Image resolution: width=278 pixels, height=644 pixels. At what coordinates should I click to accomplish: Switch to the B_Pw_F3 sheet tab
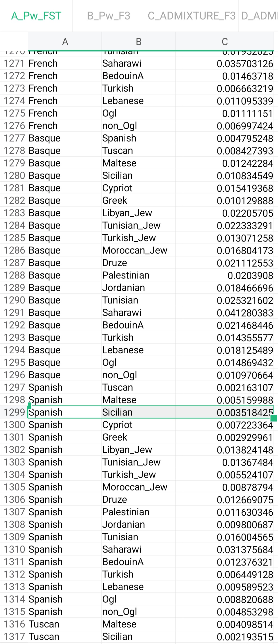pos(108,16)
